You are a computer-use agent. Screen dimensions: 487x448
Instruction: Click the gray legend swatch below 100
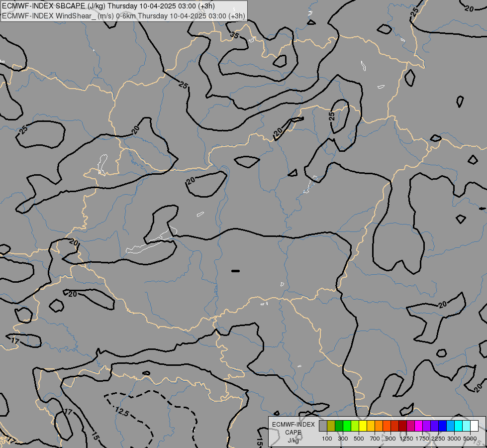(323, 426)
